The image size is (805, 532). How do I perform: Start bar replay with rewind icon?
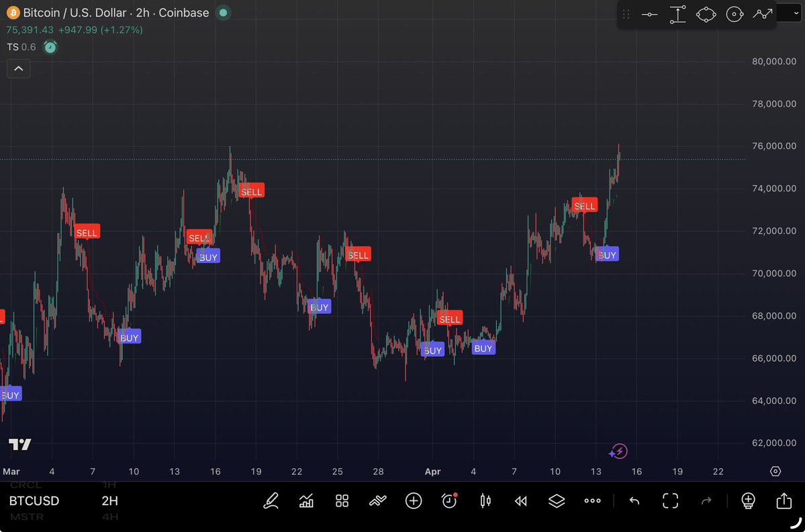click(521, 500)
